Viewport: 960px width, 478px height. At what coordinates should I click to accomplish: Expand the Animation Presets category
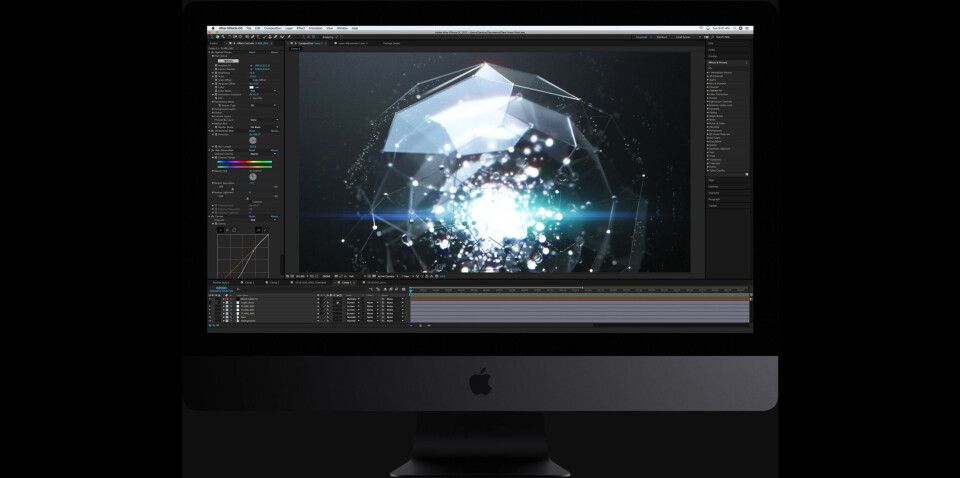(707, 73)
